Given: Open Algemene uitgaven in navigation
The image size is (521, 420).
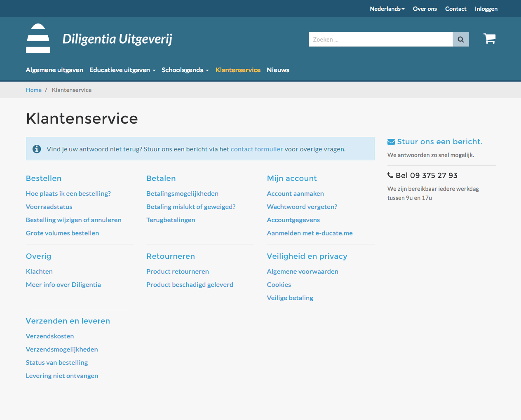Looking at the screenshot, I should [x=54, y=70].
